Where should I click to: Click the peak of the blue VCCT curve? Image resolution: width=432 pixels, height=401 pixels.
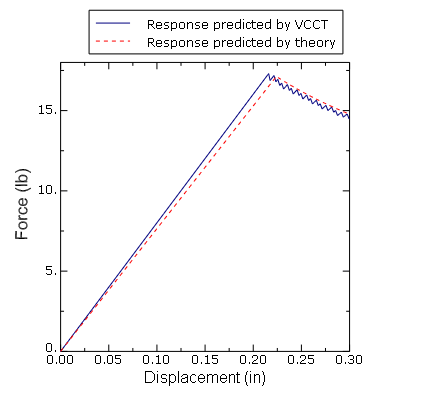pyautogui.click(x=268, y=74)
